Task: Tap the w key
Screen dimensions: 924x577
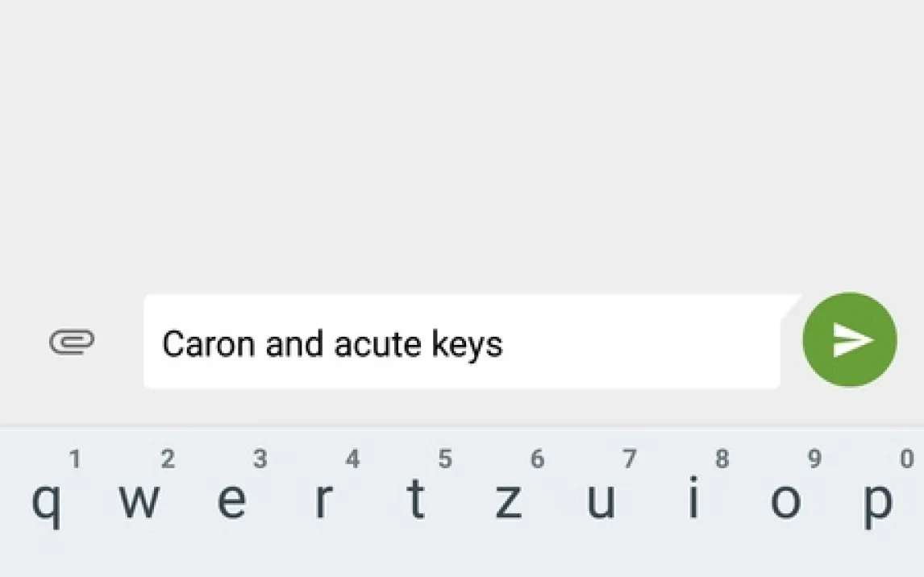Action: pos(139,500)
